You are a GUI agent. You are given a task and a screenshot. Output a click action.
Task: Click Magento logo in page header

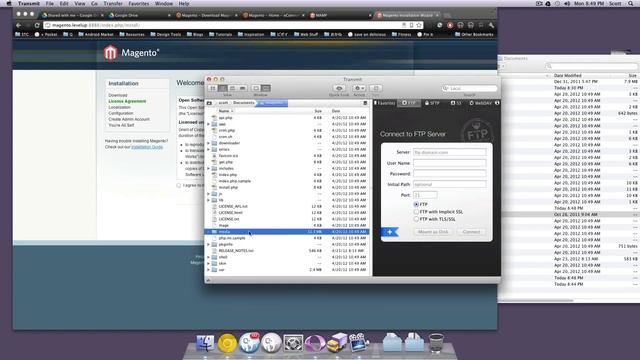point(131,53)
